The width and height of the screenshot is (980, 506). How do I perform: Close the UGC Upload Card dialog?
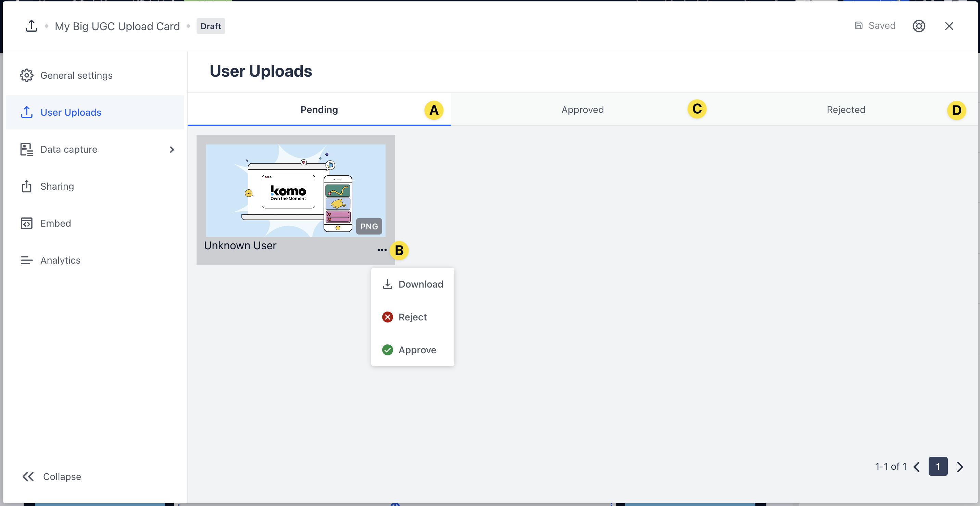click(949, 26)
